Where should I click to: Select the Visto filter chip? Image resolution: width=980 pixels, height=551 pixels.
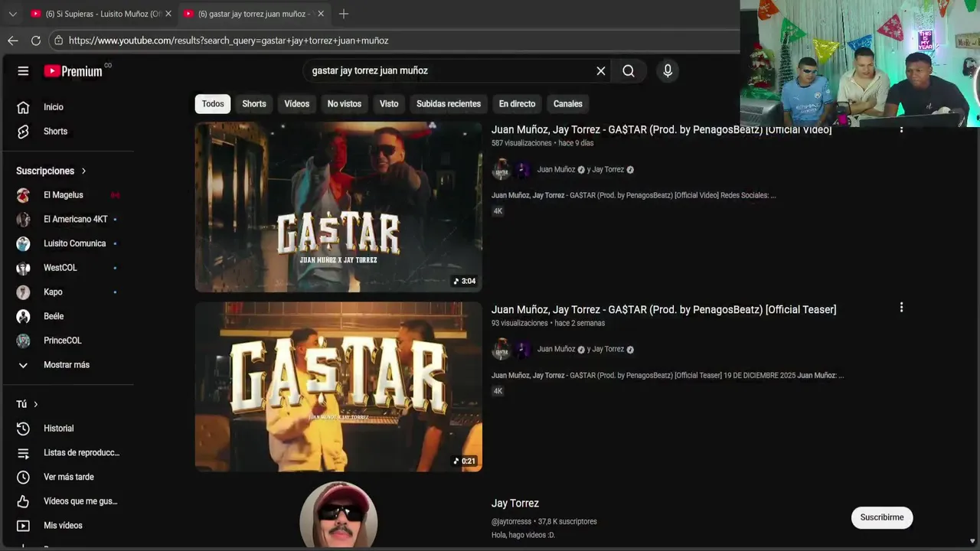coord(389,104)
